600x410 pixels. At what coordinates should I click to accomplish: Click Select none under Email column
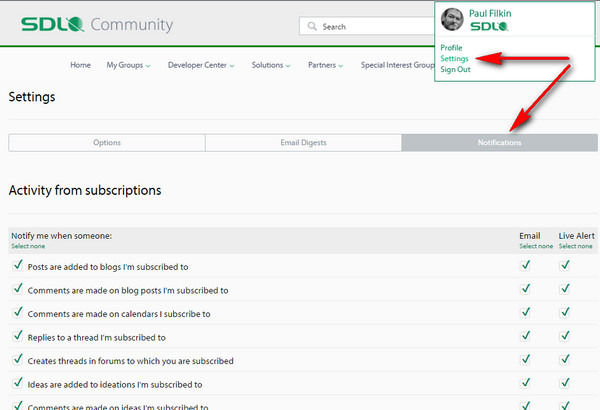[536, 246]
